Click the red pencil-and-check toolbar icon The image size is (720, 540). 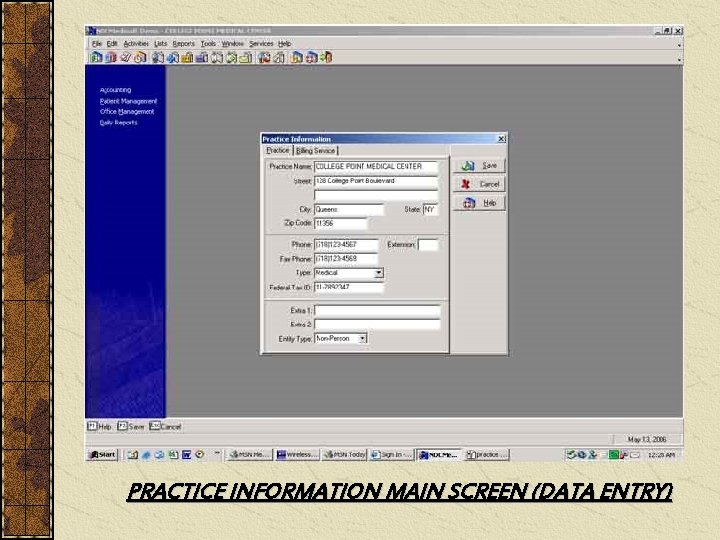126,57
